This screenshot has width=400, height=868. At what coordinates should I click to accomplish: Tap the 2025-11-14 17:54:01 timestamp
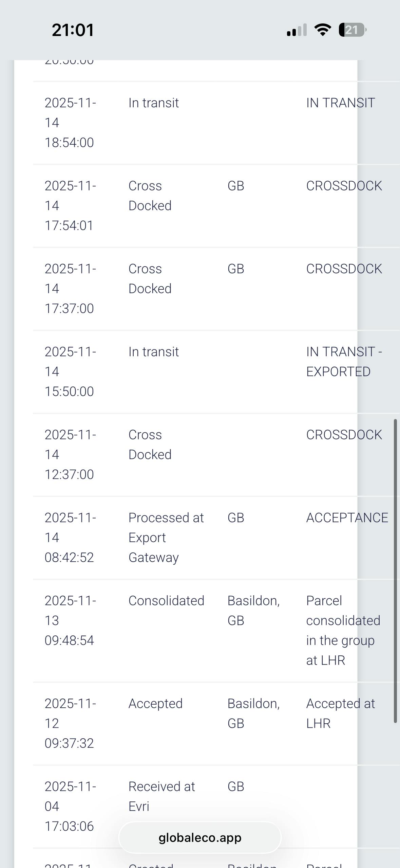(70, 206)
